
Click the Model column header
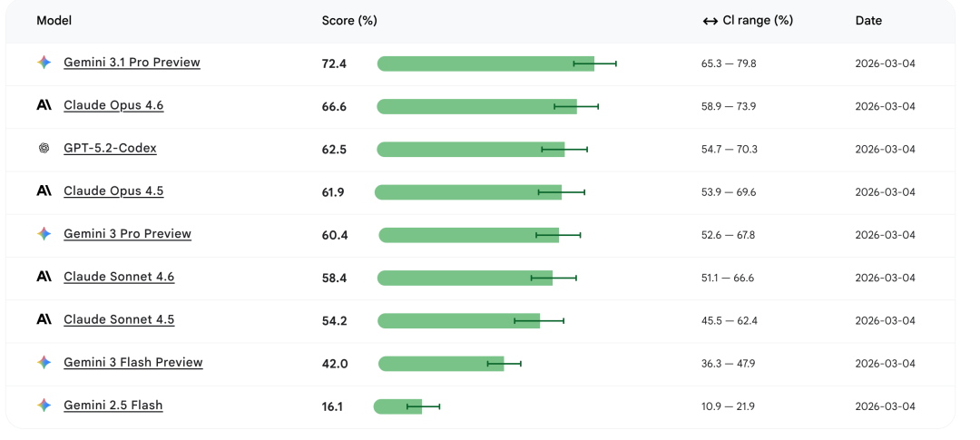point(54,20)
